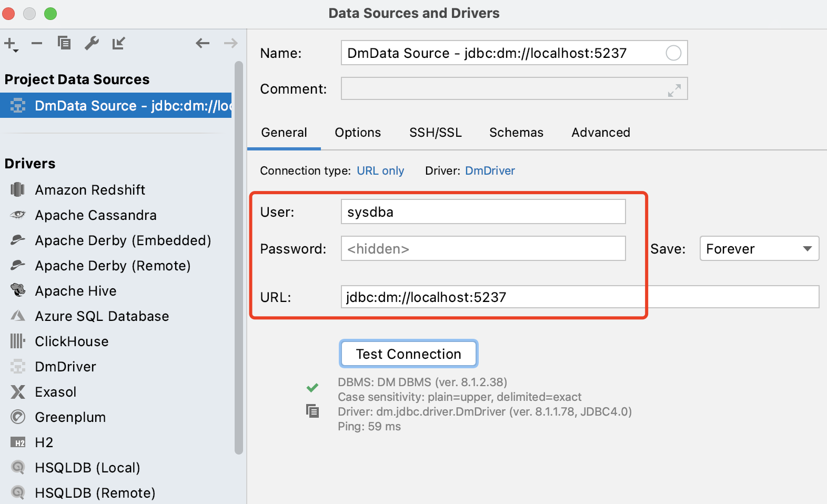Duplicate the data source using copy icon
The image size is (827, 504).
pyautogui.click(x=64, y=43)
